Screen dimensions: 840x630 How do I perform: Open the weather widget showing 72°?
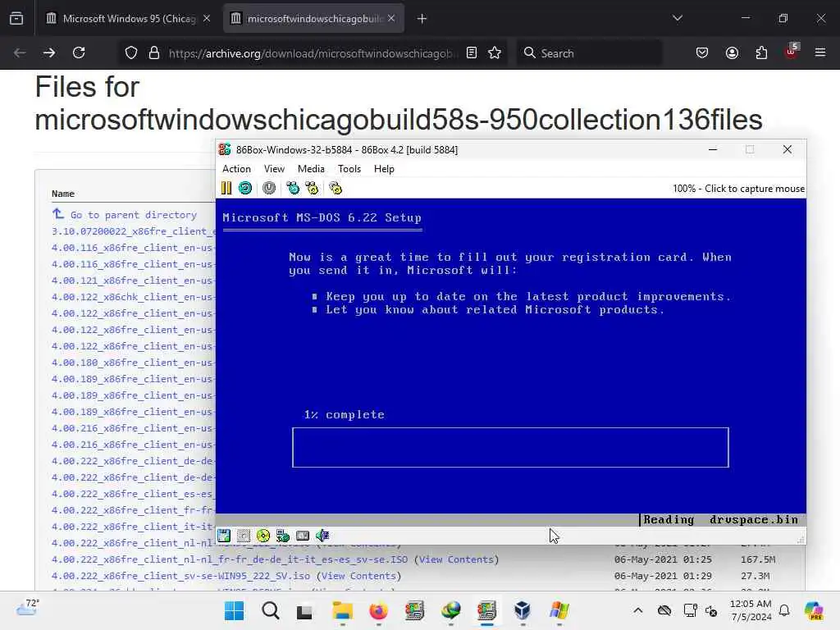27,608
